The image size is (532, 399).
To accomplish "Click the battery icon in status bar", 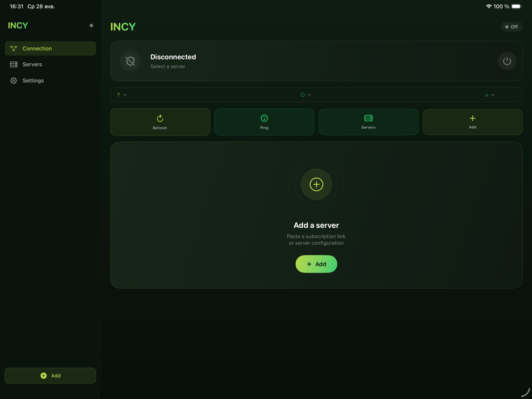I will (516, 6).
